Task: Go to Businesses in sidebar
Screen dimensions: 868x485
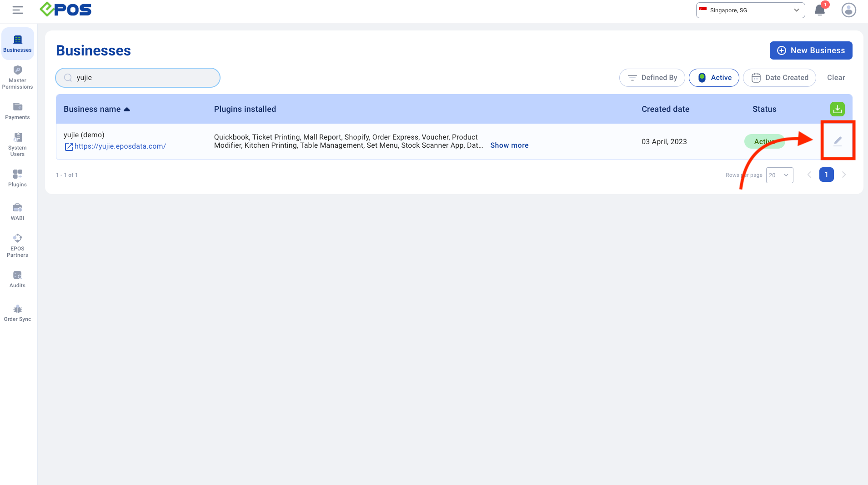Action: tap(17, 44)
